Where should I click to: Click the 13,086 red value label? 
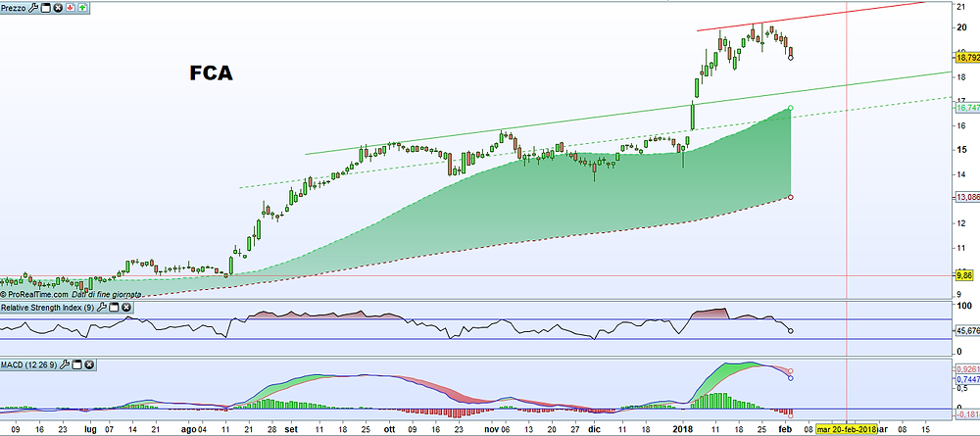[x=968, y=197]
